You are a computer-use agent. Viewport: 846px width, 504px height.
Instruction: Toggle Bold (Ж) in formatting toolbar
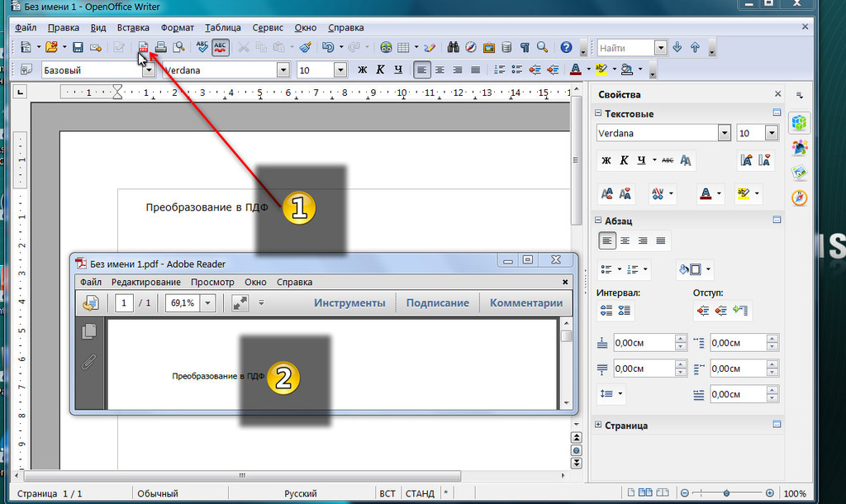(363, 69)
